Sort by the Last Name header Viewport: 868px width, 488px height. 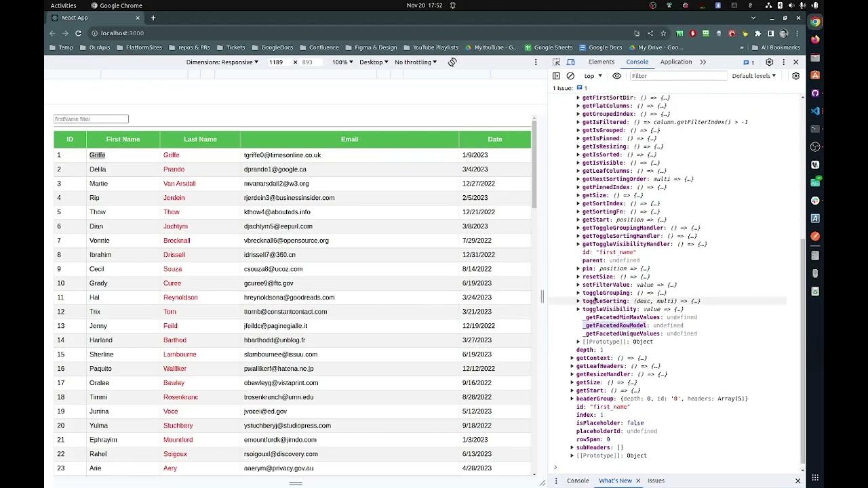pyautogui.click(x=200, y=139)
